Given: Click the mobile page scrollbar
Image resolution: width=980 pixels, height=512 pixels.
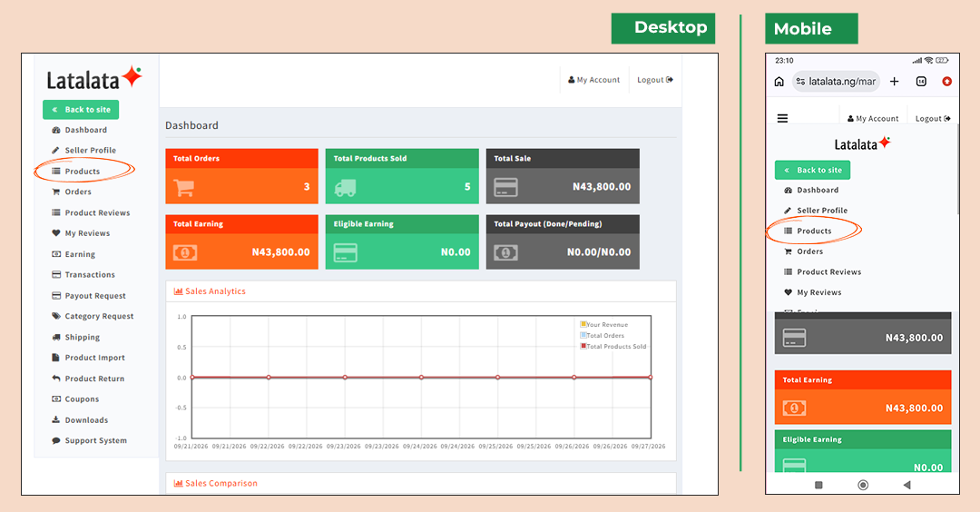Looking at the screenshot, I should (x=957, y=169).
